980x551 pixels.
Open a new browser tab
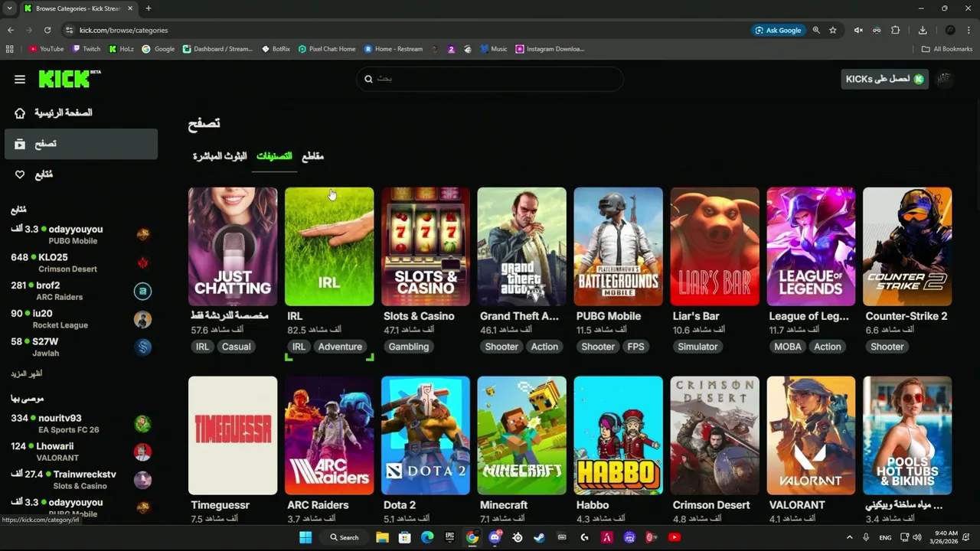pos(149,8)
